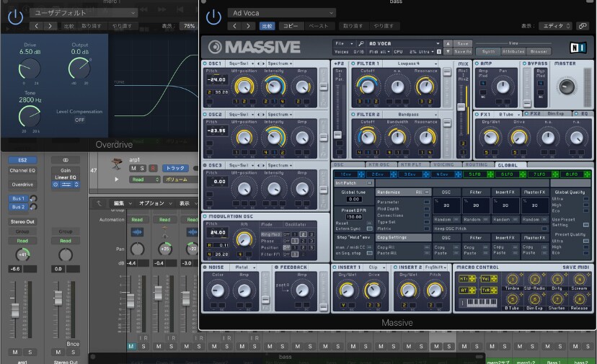Record-enable the arp1 track
This screenshot has height=364, width=597.
pos(153,168)
